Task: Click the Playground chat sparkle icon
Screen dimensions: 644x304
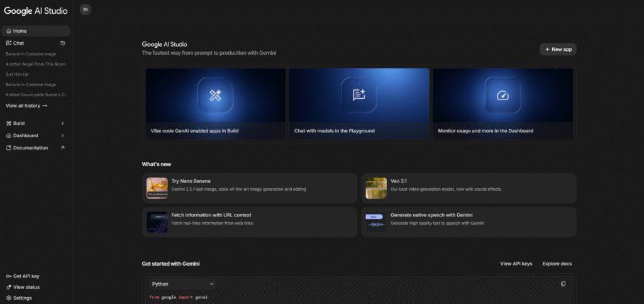Action: (359, 95)
